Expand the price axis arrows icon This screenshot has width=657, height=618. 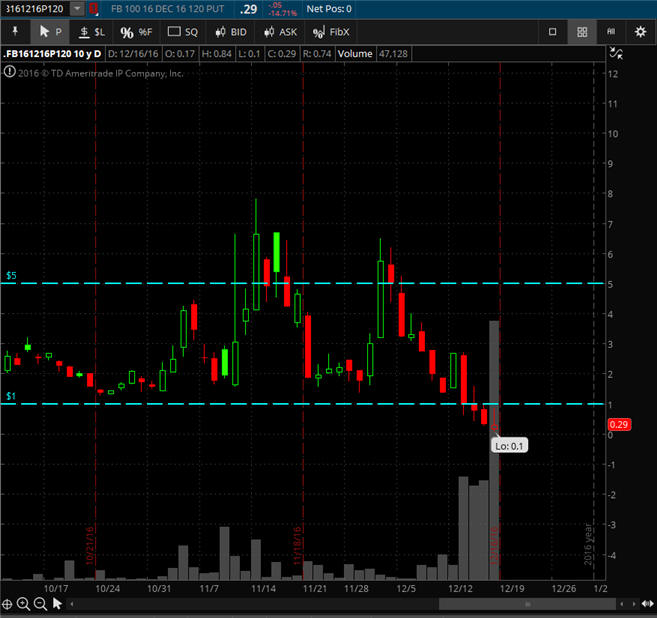click(616, 54)
